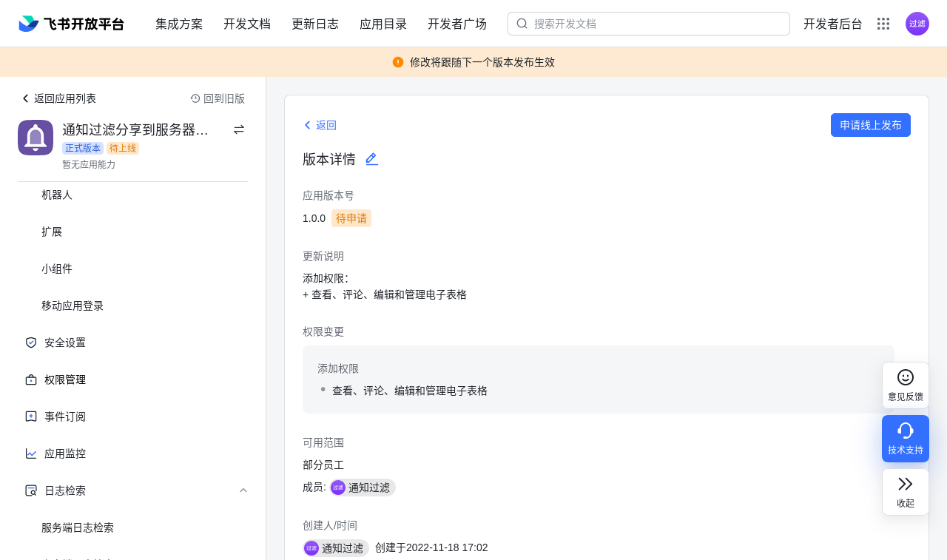Click the 搜索开发文档 search field
Viewport: 947px width, 560px height.
(x=649, y=24)
